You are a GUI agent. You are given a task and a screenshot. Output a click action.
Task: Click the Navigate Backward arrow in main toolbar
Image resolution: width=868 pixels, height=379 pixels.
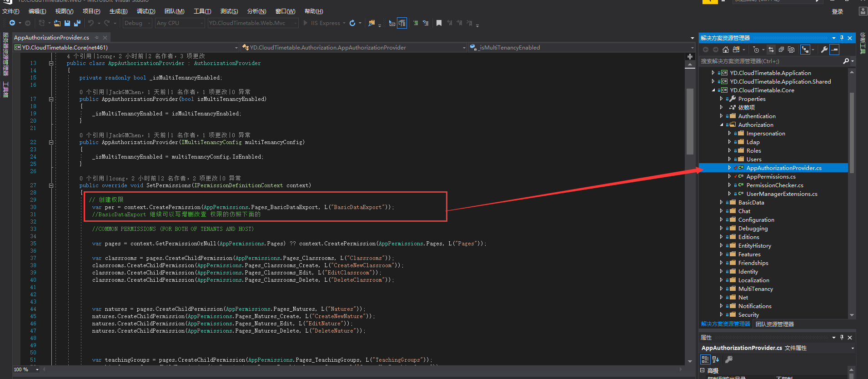pos(12,23)
